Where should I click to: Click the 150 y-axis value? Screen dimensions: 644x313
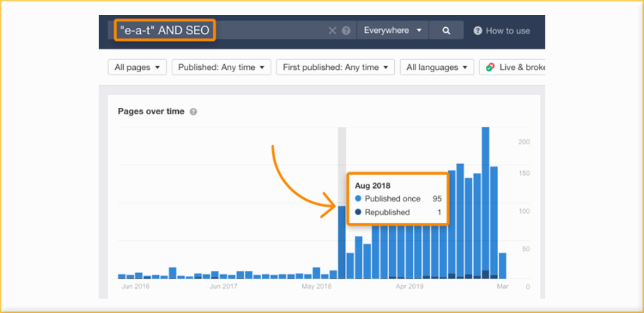click(x=524, y=174)
